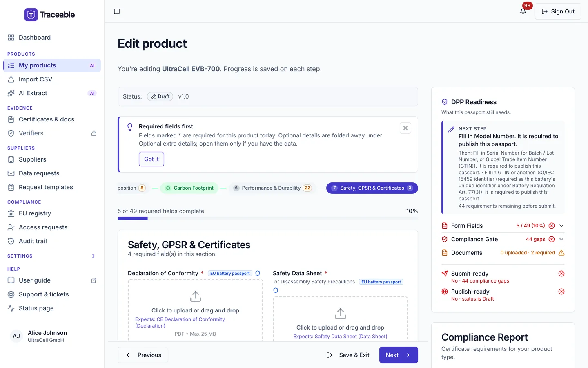The height and width of the screenshot is (368, 588).
Task: Click shield icon beside Declaration of Conformity
Action: tap(258, 273)
